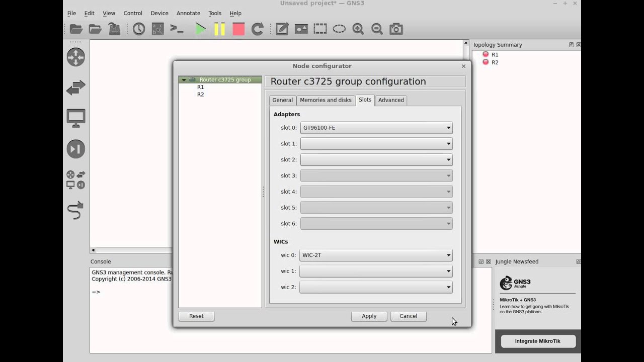This screenshot has height=362, width=644.
Task: Close the Node configurator dialog
Action: click(463, 66)
